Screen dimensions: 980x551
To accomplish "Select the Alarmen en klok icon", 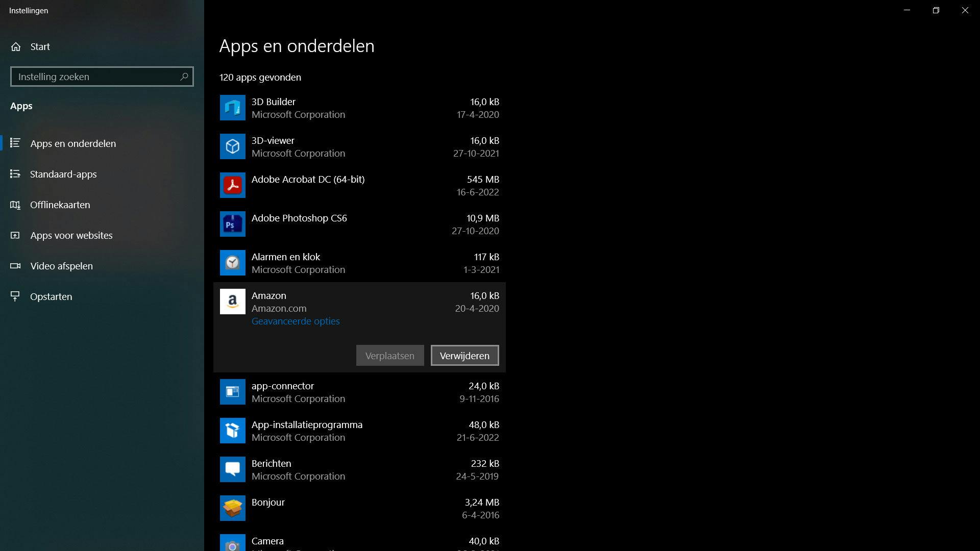I will click(x=232, y=263).
